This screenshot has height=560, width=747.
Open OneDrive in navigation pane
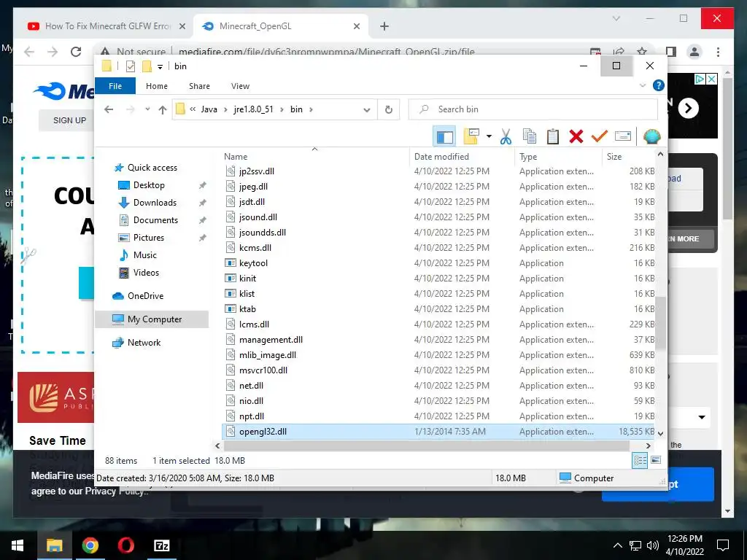click(x=145, y=296)
